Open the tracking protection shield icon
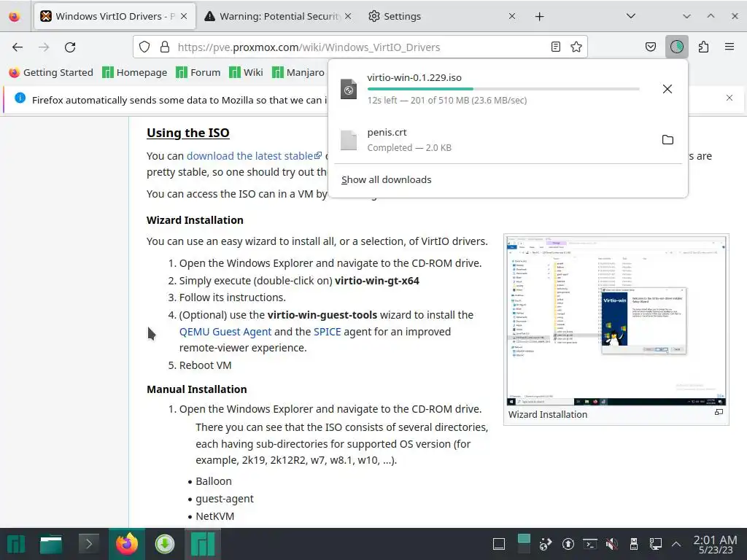The image size is (747, 560). 144,47
